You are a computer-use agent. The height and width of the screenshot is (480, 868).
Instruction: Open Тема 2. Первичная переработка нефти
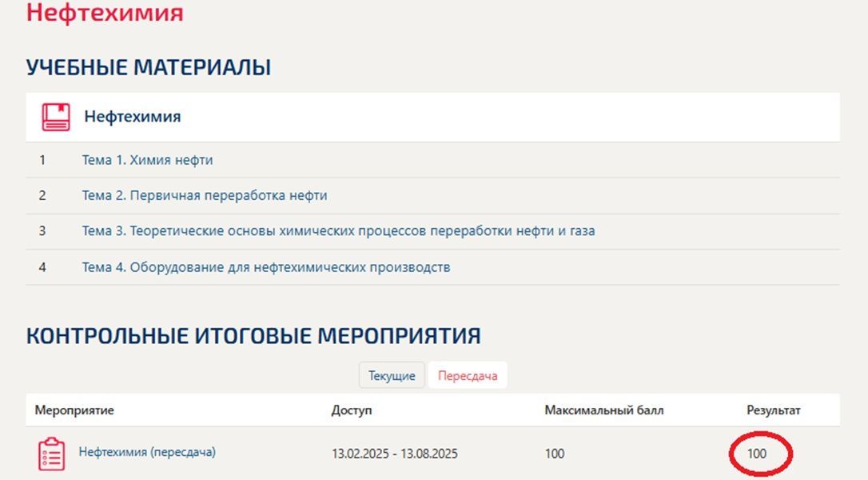205,196
